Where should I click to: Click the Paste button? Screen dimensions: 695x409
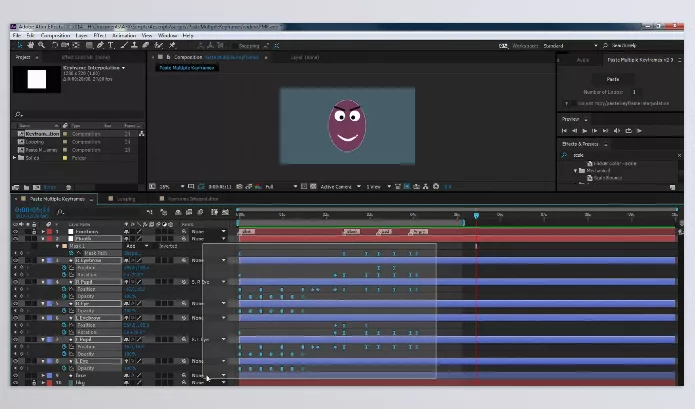(x=613, y=79)
